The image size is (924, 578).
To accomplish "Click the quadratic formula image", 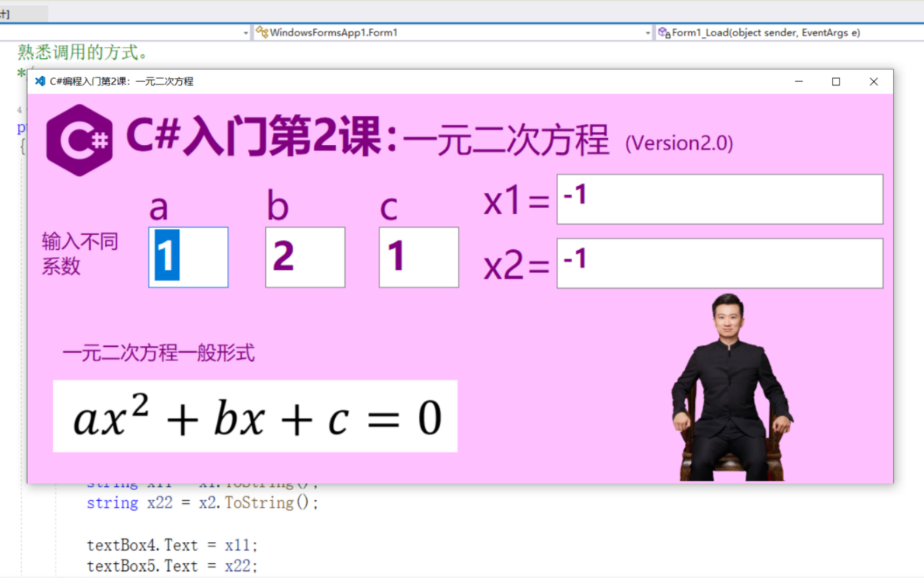I will pos(255,416).
